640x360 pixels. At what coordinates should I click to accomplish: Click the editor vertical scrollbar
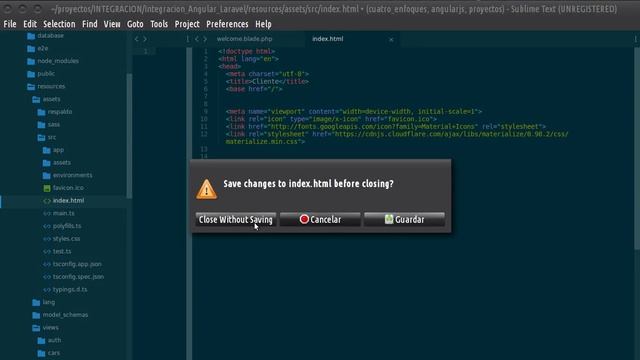click(x=637, y=148)
